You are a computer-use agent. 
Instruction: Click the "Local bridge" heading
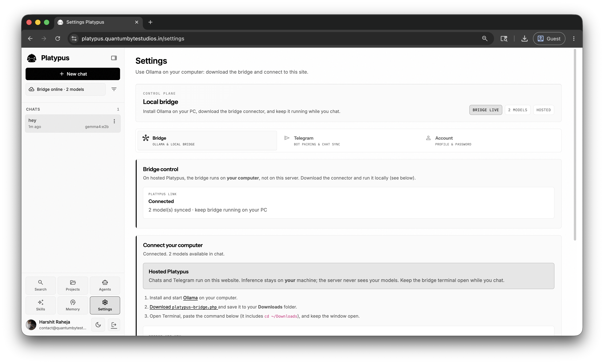click(x=161, y=102)
